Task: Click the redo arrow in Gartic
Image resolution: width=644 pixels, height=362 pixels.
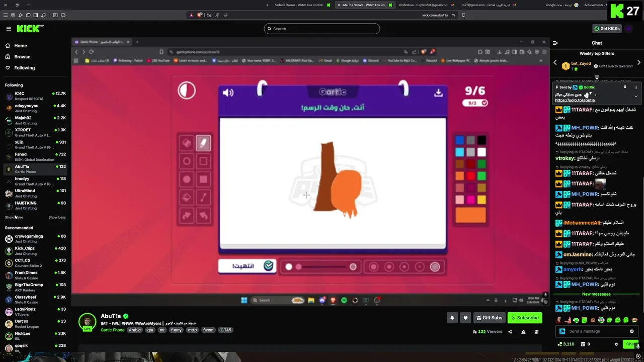Action: (x=187, y=216)
